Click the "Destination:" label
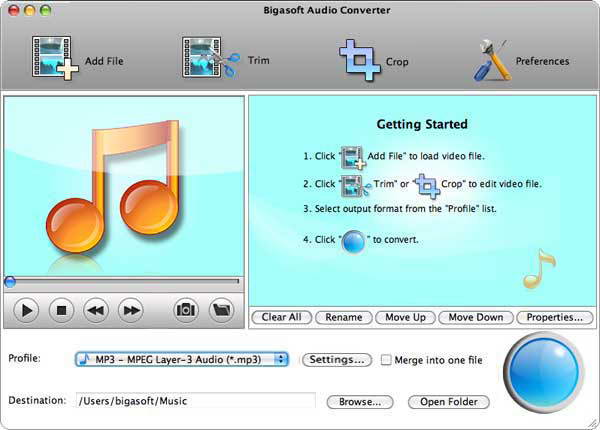600x430 pixels. click(x=37, y=400)
